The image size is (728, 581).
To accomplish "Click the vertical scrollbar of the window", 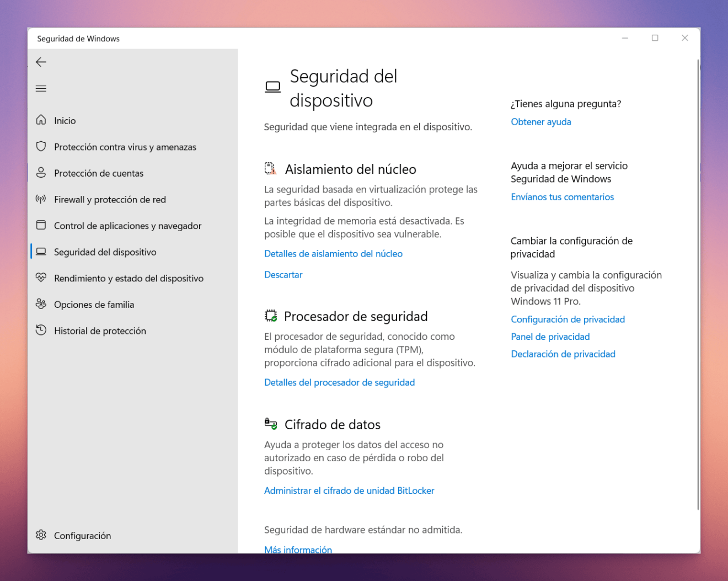I will (698, 285).
